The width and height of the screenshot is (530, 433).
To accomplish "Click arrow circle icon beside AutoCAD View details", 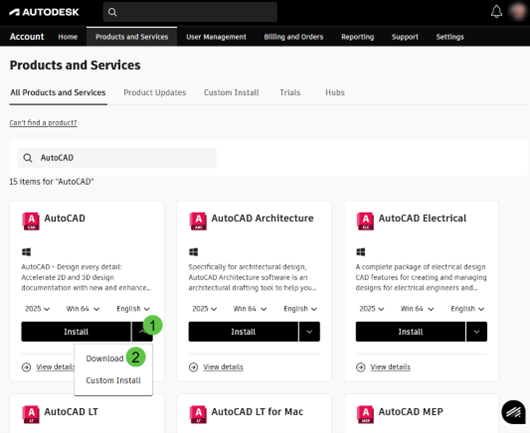I will click(26, 367).
